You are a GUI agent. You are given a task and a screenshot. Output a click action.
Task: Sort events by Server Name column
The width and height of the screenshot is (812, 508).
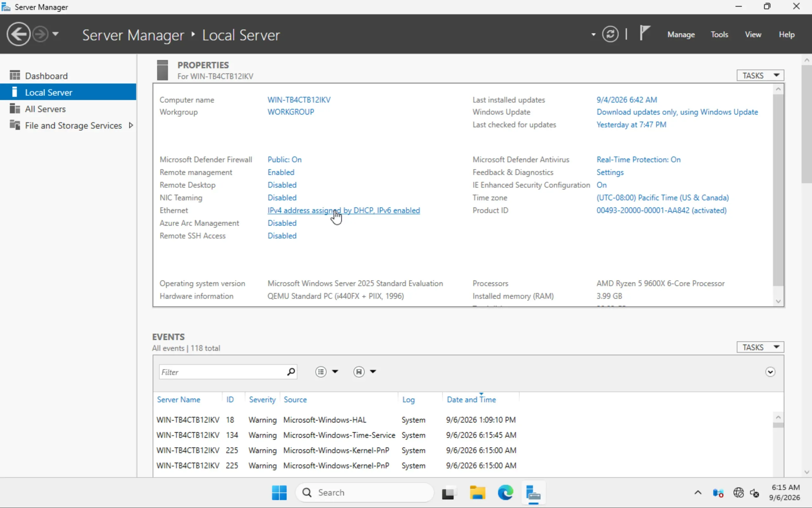[179, 399]
